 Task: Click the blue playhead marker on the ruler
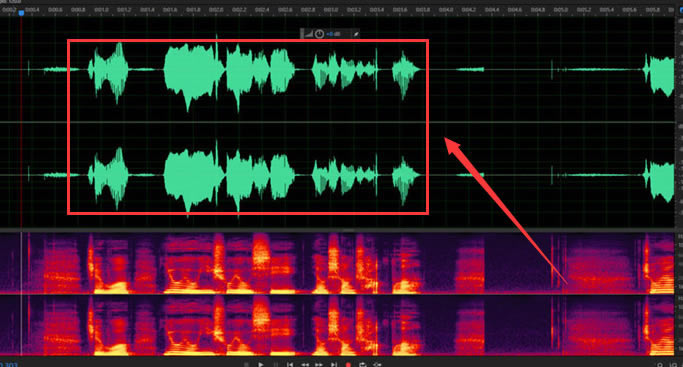[21, 13]
